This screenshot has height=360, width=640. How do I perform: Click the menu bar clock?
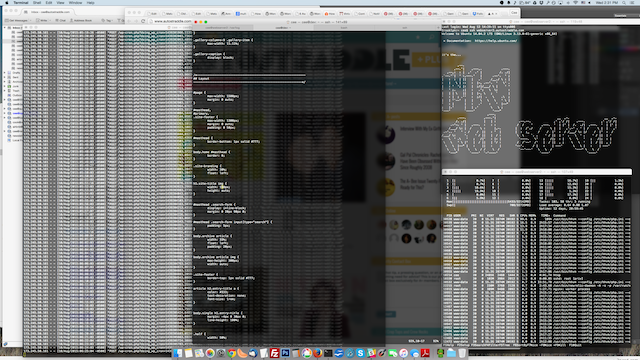click(607, 2)
